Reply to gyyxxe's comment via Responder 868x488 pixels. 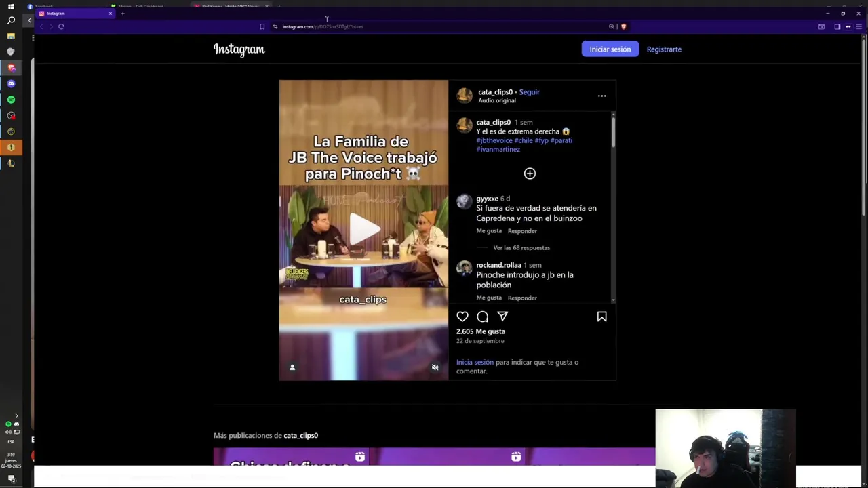(522, 231)
